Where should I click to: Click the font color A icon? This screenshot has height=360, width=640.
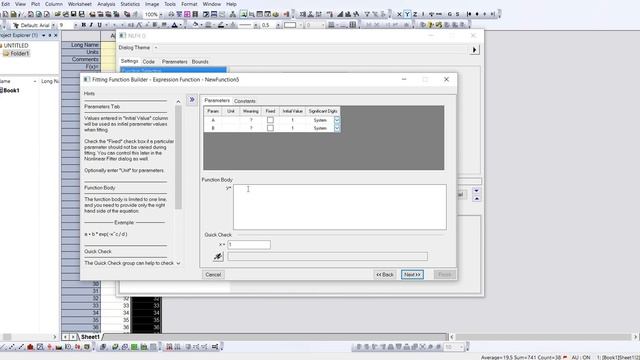pyautogui.click(x=174, y=25)
